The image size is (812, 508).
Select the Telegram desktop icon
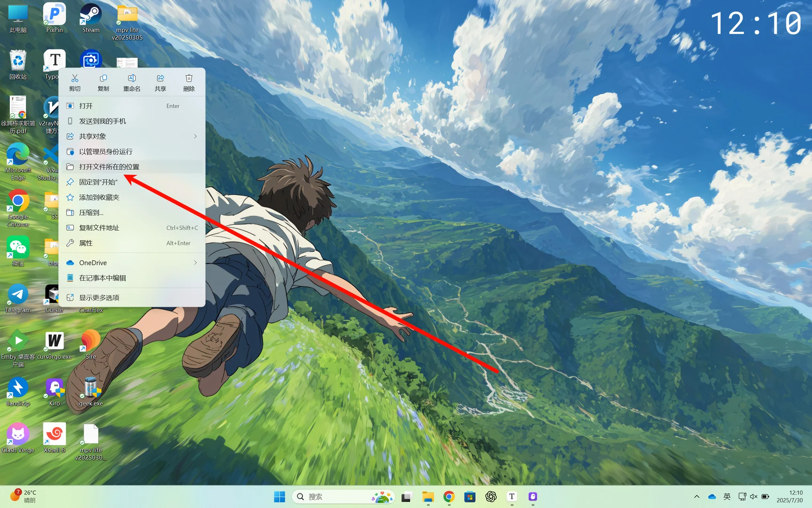[18, 299]
